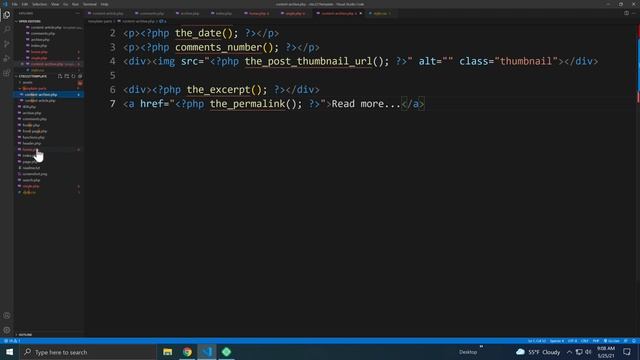
Task: Open the Windows Start menu
Action: click(9, 352)
